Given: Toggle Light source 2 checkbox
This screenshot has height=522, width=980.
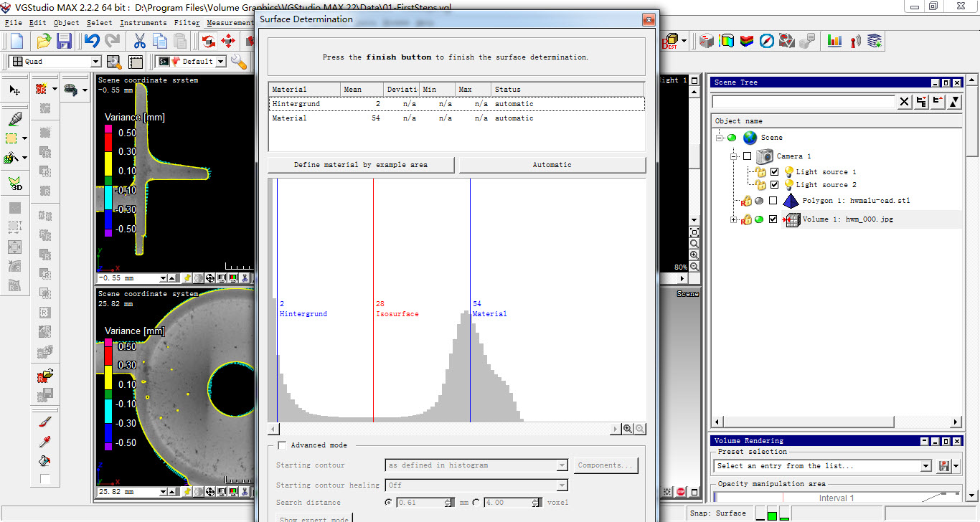Looking at the screenshot, I should point(774,185).
